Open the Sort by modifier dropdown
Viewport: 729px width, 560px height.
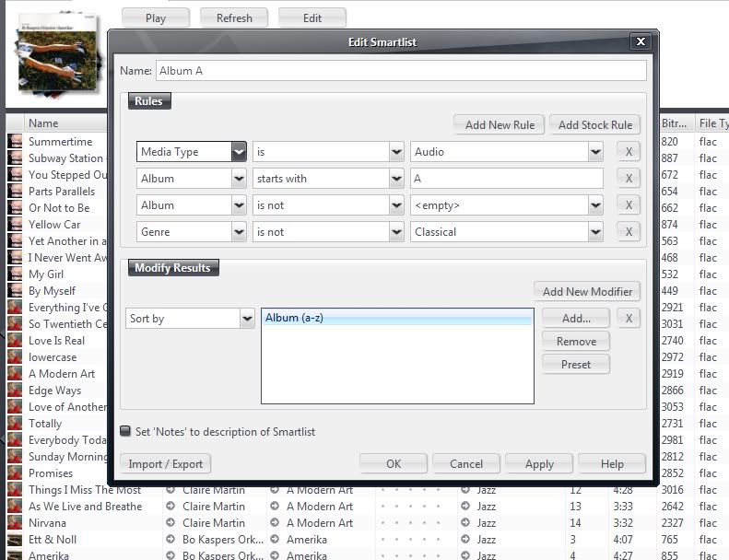click(x=247, y=319)
